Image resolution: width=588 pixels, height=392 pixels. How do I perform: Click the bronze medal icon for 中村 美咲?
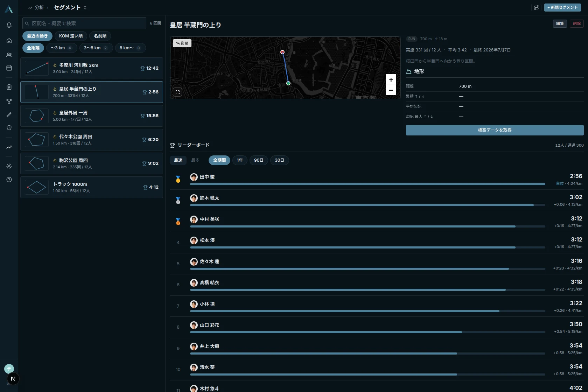pyautogui.click(x=178, y=222)
